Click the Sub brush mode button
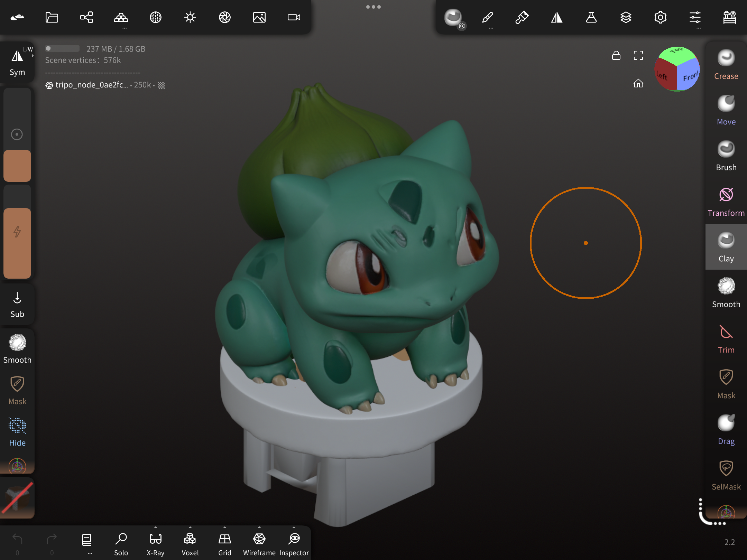The height and width of the screenshot is (560, 747). pos(17,304)
